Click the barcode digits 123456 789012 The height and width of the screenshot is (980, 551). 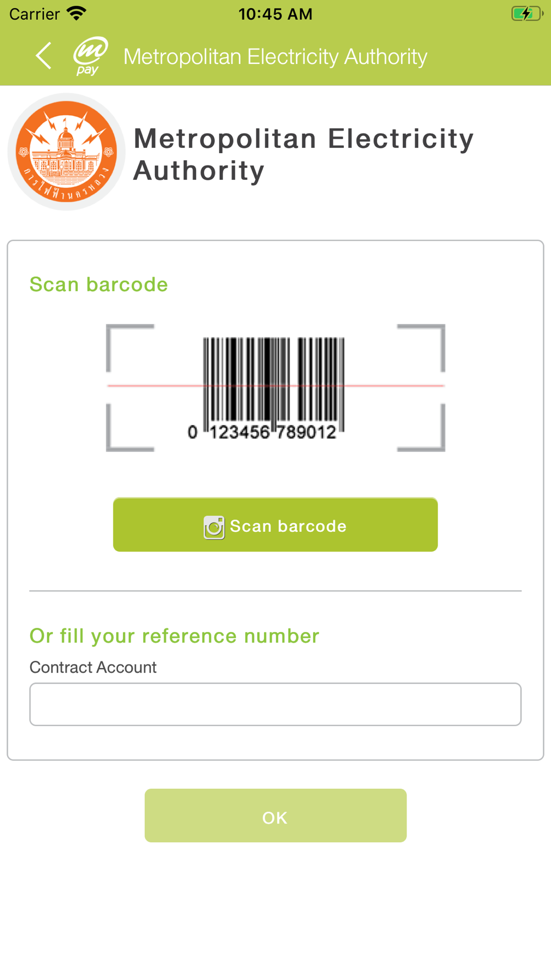tap(273, 432)
